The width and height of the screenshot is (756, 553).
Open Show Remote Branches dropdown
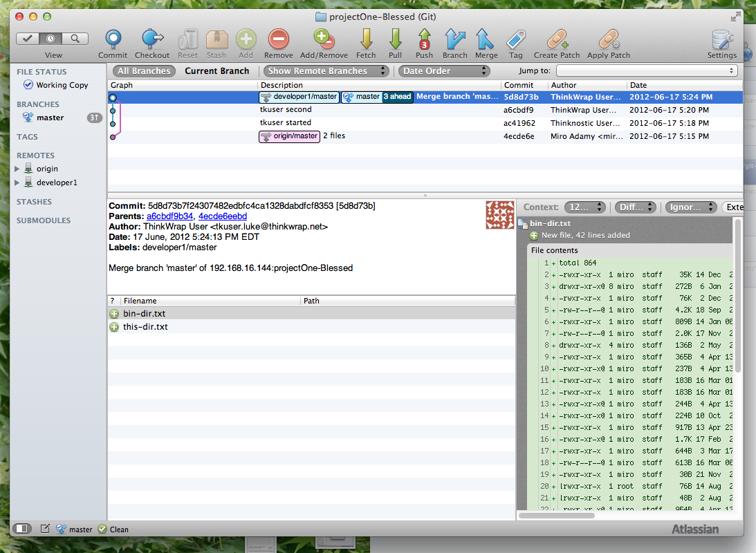[326, 71]
